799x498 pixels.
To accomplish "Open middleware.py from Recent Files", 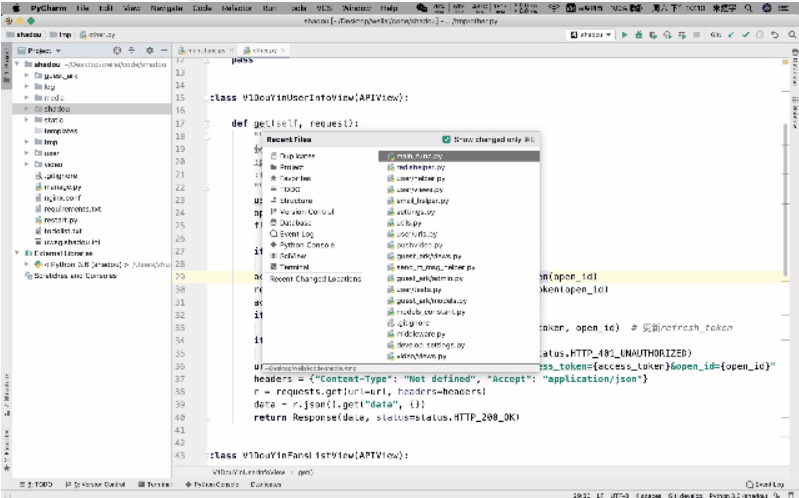I will point(420,334).
